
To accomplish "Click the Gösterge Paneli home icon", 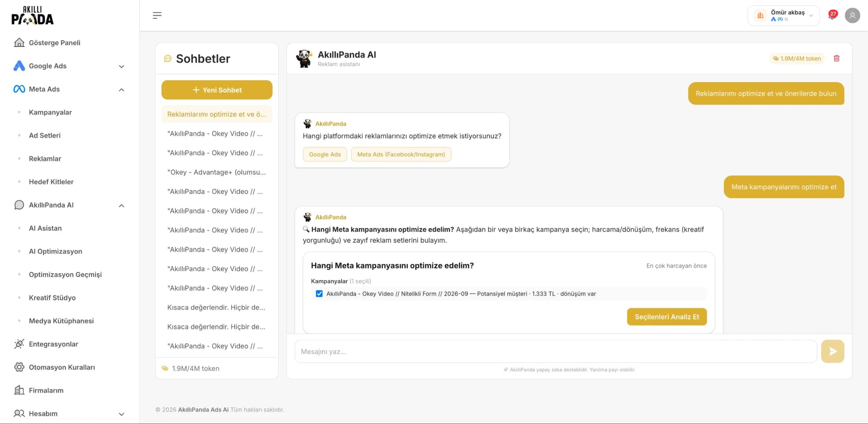I will (x=19, y=43).
